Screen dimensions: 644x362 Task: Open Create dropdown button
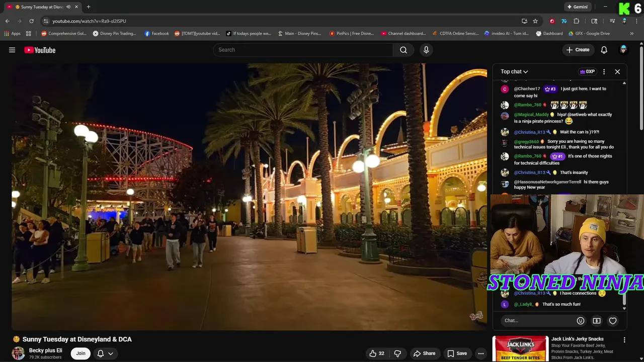578,50
